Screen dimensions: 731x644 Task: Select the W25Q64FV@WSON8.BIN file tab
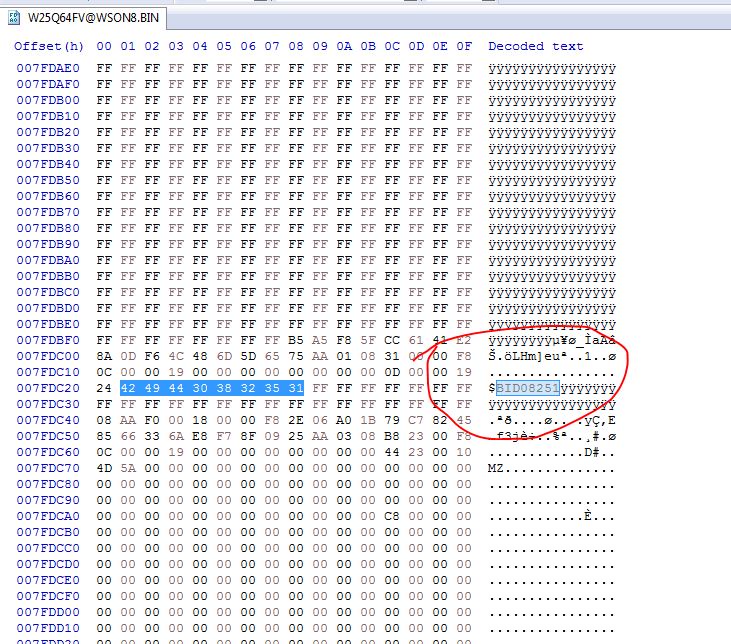84,18
